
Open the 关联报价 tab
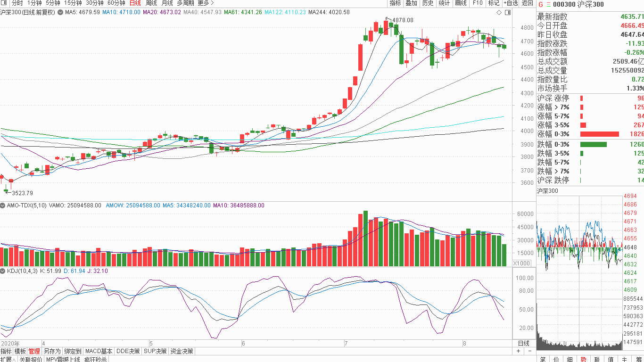[31, 359]
